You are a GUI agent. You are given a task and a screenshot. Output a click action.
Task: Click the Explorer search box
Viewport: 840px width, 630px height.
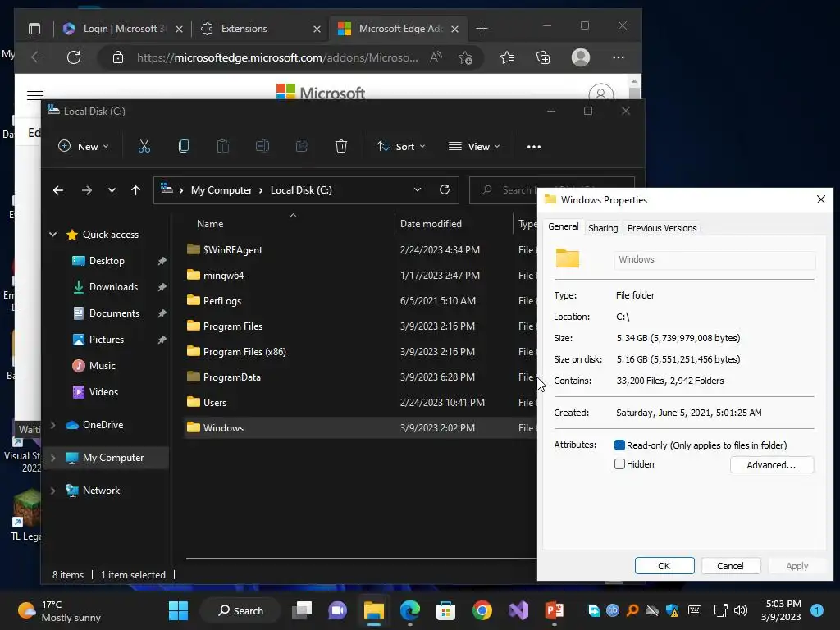click(x=503, y=190)
